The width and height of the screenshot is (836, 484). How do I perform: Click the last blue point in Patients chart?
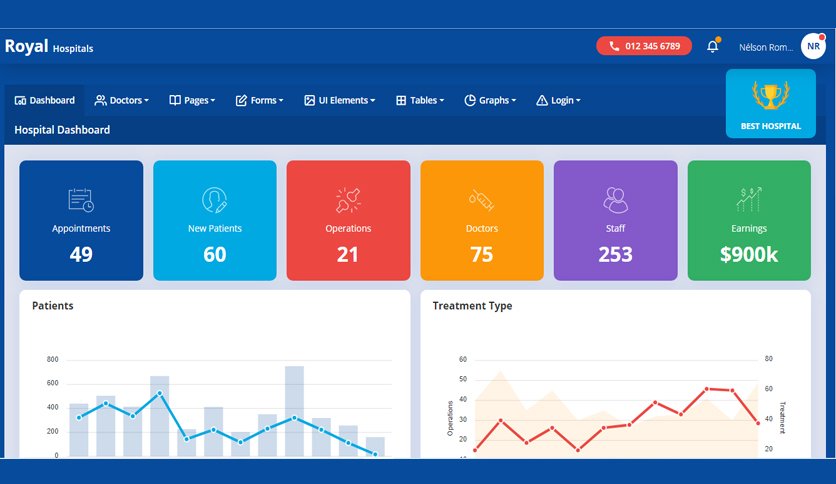tap(375, 454)
